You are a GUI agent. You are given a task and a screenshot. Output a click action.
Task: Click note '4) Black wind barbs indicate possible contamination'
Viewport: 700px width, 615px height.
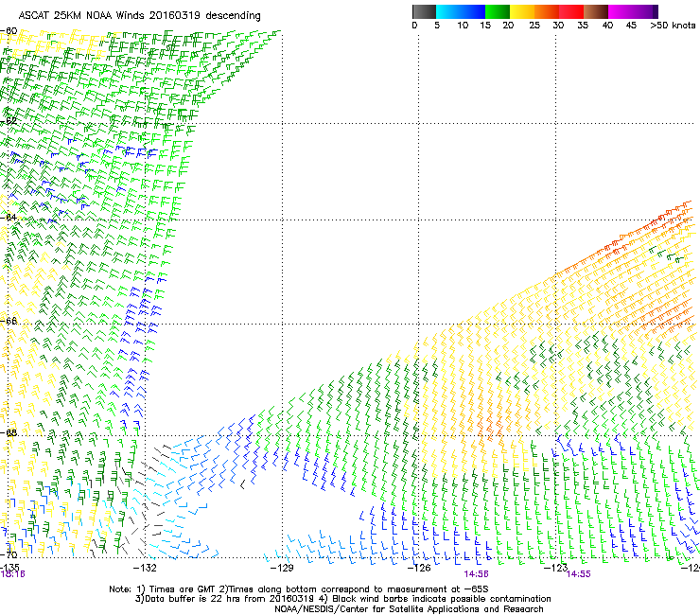tap(435, 599)
